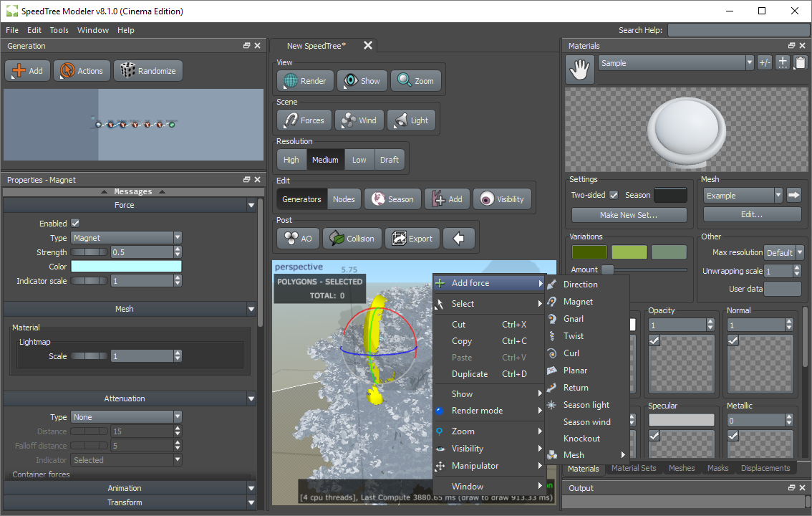Click the add material plus button
812x516 pixels.
[783, 62]
